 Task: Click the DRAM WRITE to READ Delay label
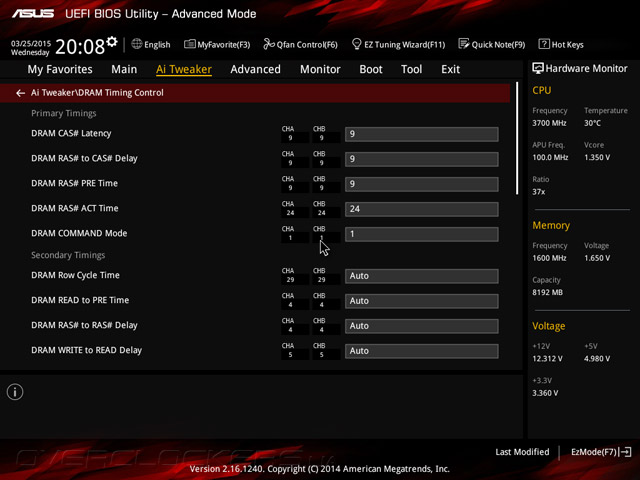point(87,350)
